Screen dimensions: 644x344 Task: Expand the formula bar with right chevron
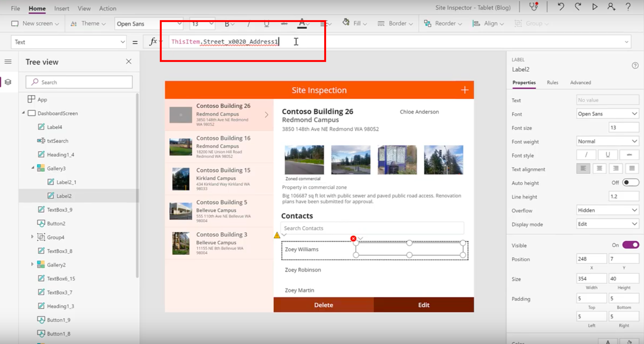626,42
